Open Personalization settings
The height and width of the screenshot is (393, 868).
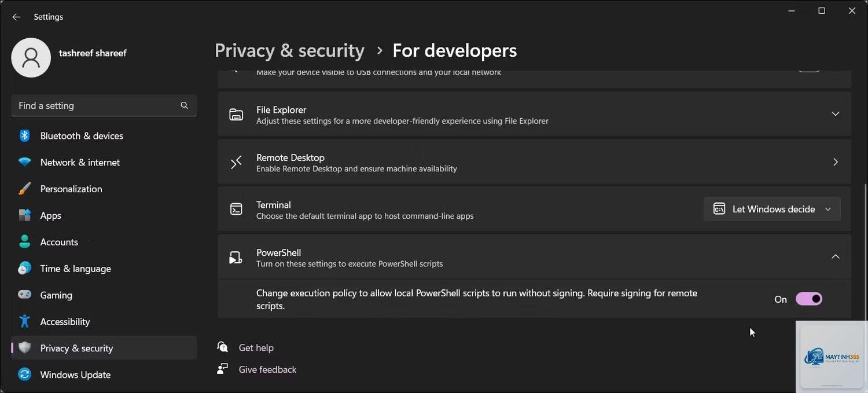104,189
